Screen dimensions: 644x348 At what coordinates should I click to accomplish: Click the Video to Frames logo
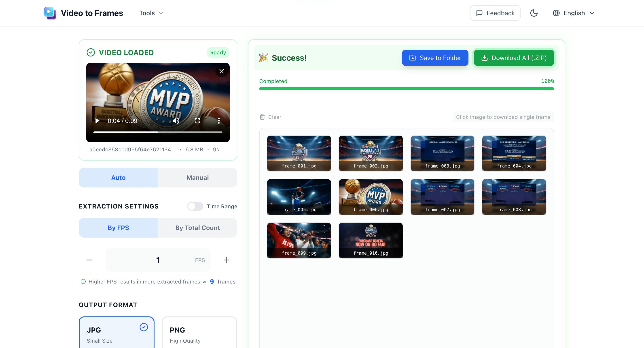click(x=50, y=13)
